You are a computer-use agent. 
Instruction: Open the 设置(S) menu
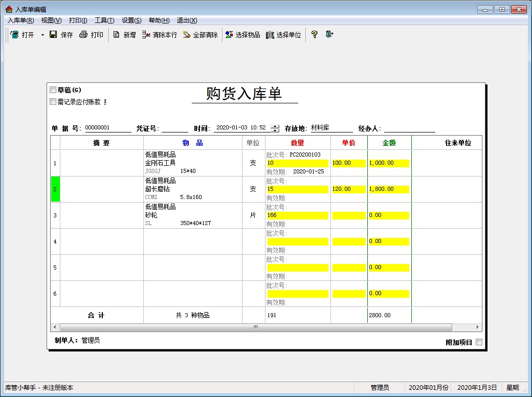point(131,20)
